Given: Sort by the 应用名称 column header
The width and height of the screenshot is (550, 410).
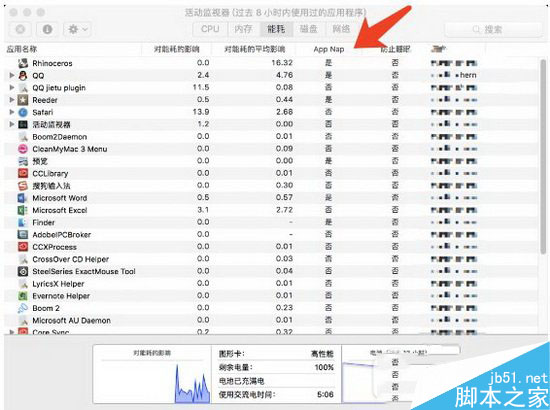Looking at the screenshot, I should point(22,49).
